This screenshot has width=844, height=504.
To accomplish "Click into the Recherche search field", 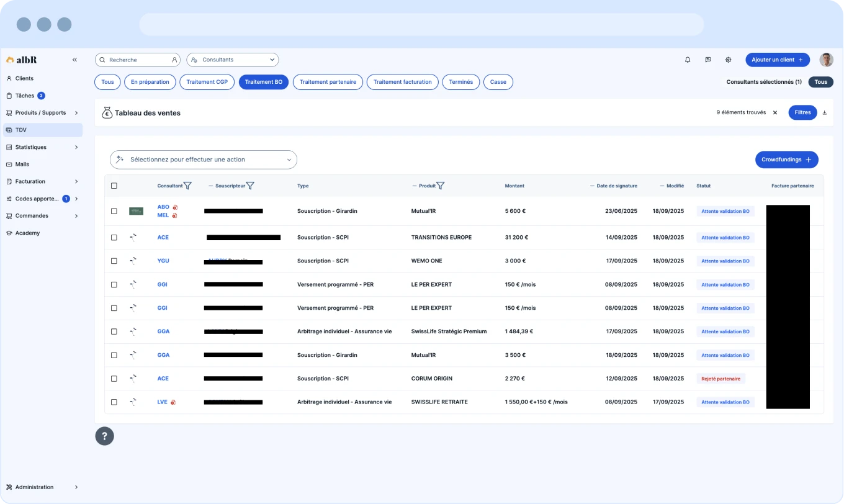I will [137, 60].
